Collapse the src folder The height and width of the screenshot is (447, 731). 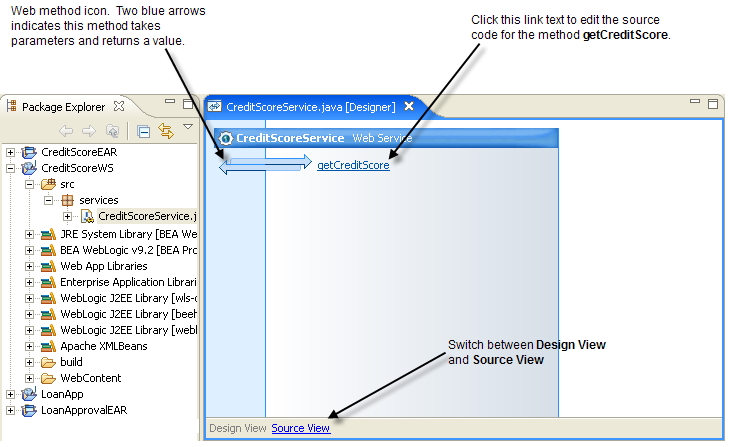click(29, 185)
